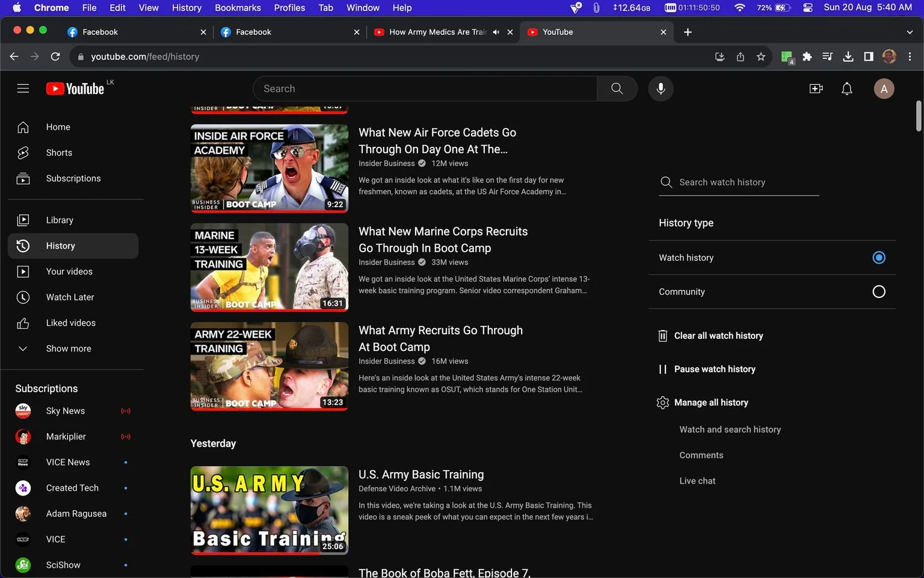Viewport: 924px width, 578px height.
Task: Open the Create video camera icon
Action: pos(816,89)
